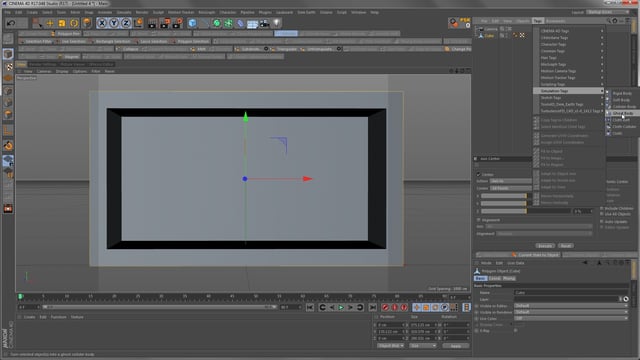Viewport: 640px width, 360px height.
Task: Choose Lasso Selection tool
Action: 151,41
